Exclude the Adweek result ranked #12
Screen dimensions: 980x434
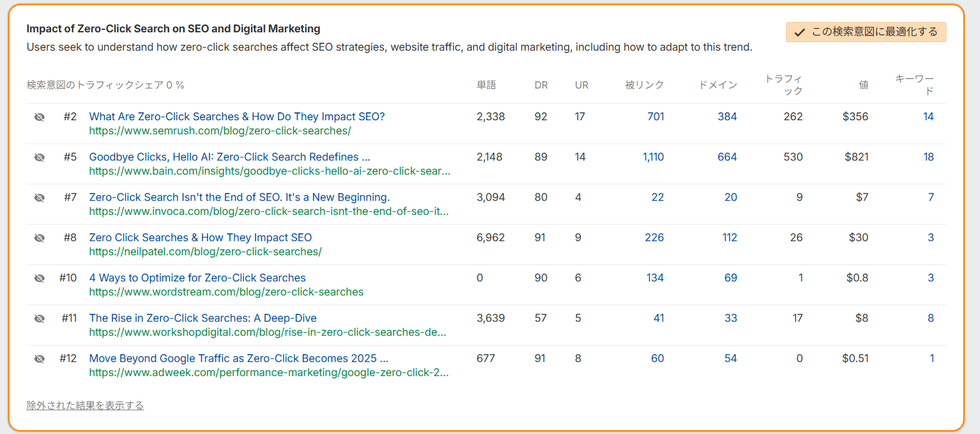pos(40,358)
